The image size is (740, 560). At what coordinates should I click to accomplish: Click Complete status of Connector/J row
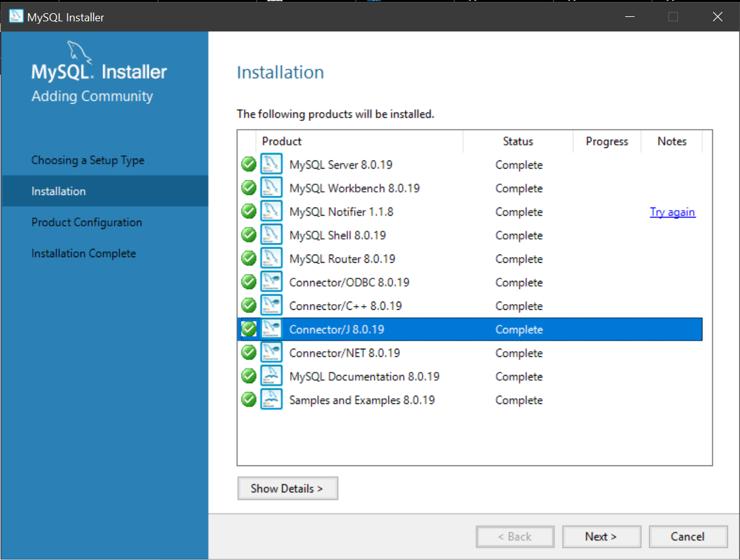click(x=518, y=330)
